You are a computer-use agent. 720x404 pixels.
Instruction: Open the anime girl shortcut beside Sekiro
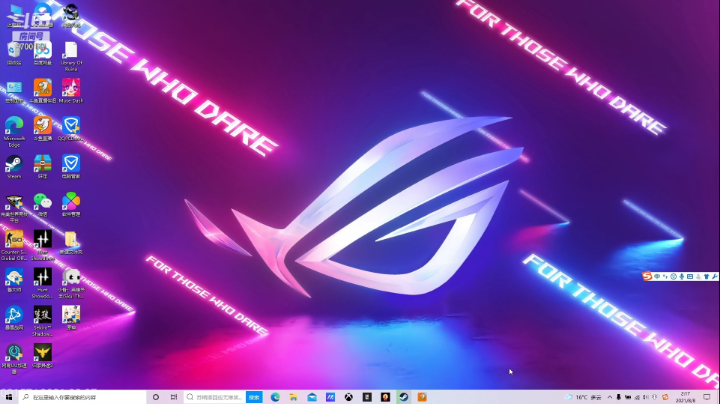[71, 318]
